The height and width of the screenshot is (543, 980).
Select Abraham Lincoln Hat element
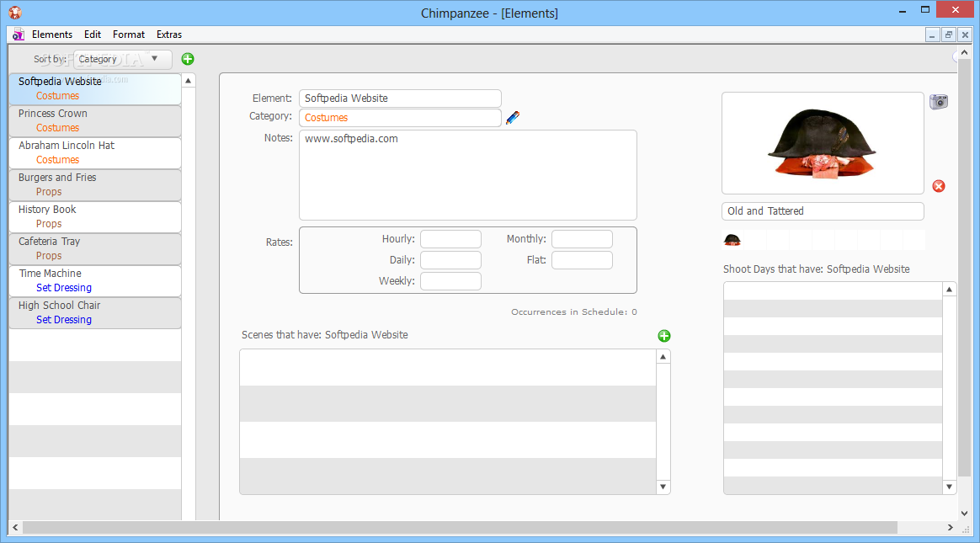coord(95,152)
